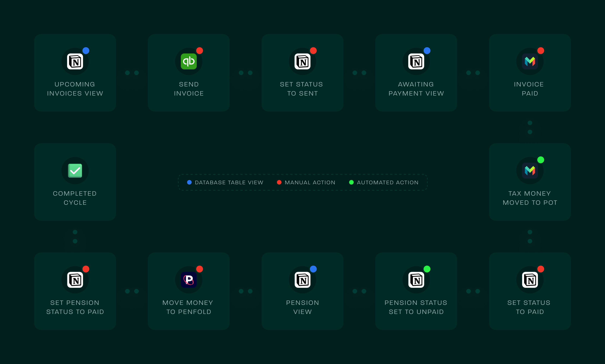This screenshot has height=364, width=605.
Task: Click Notion icon in Set Status To Paid
Action: click(530, 280)
